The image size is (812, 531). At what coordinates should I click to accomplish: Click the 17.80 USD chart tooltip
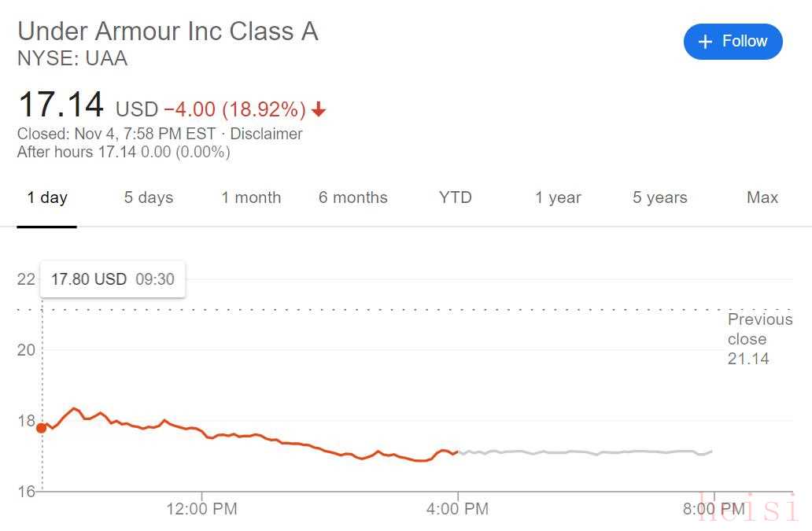pos(113,279)
